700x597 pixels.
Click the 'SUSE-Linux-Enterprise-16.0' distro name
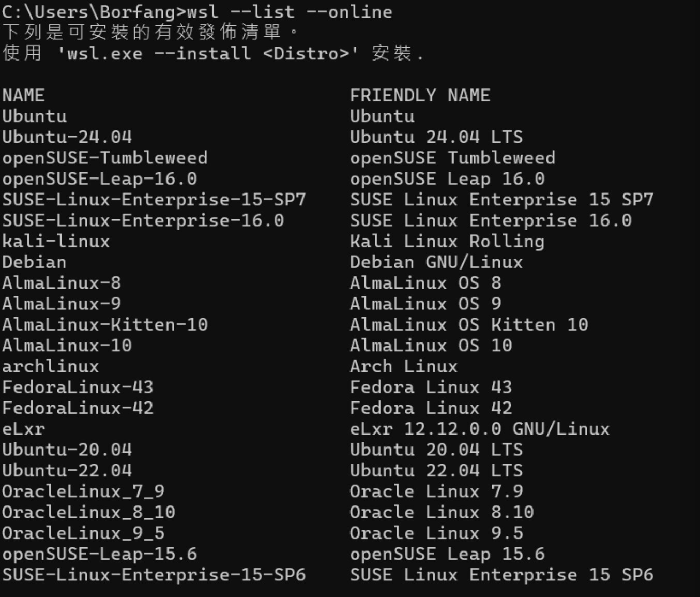[x=143, y=221]
